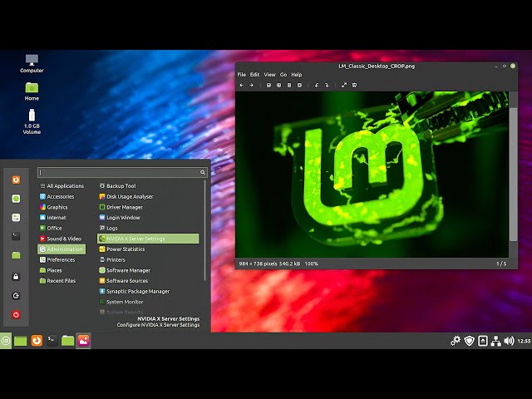Open Computer desktop icon
Screen dimensions: 532x399
(x=32, y=63)
